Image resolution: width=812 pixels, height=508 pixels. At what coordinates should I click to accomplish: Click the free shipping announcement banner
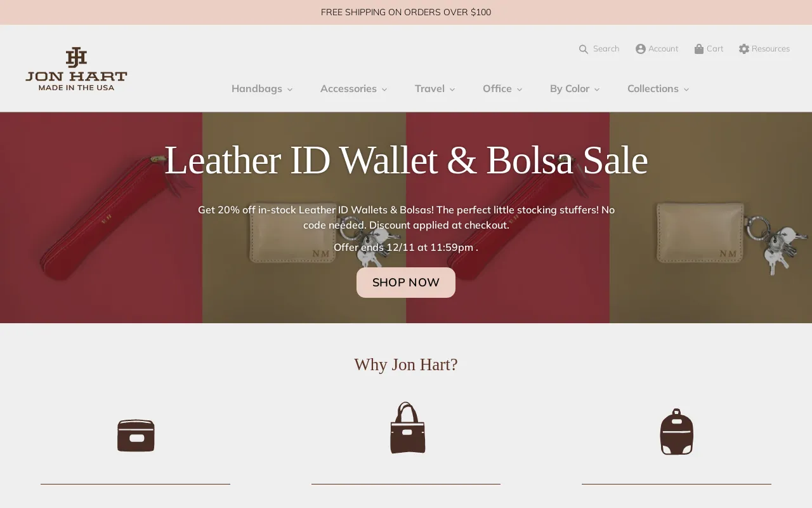[x=406, y=12]
